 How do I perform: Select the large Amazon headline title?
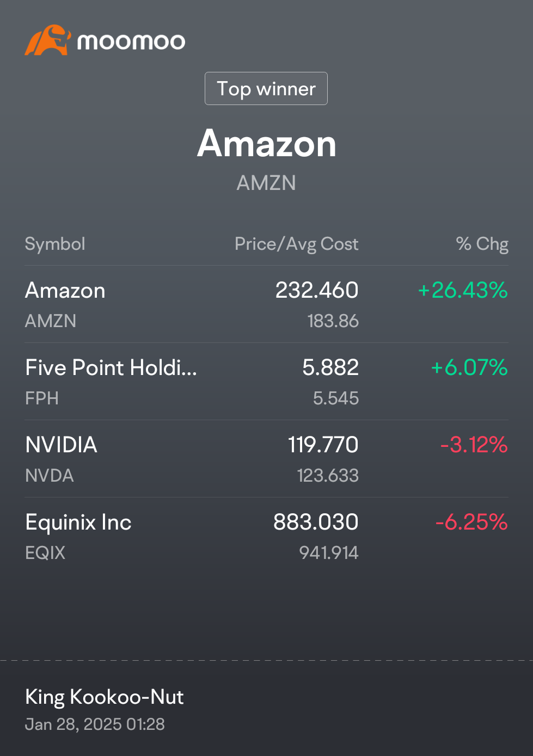267,144
